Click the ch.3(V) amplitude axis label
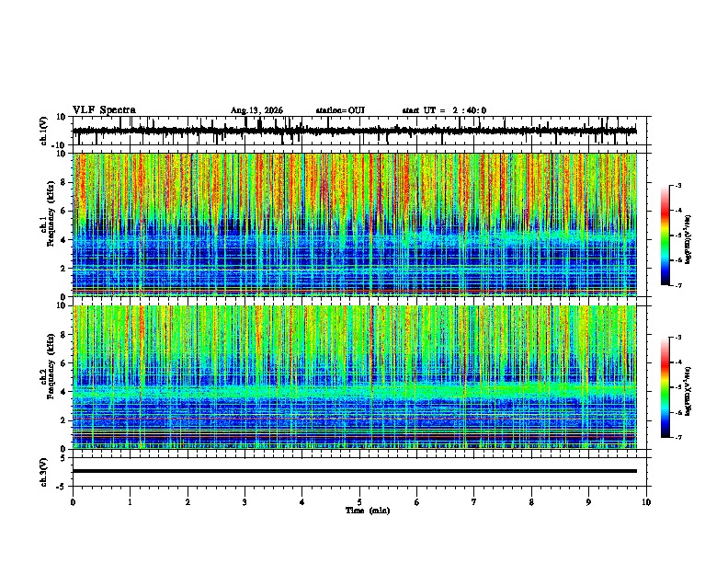The image size is (728, 563). (44, 472)
